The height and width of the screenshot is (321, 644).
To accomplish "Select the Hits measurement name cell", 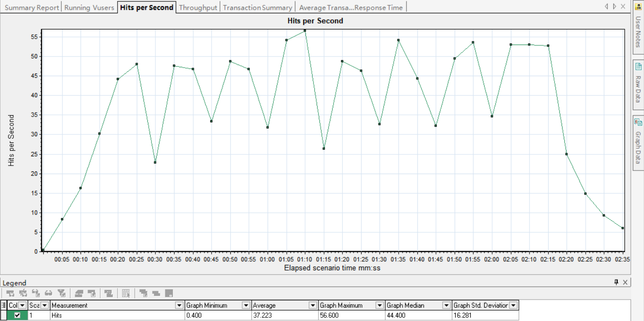I will point(118,315).
